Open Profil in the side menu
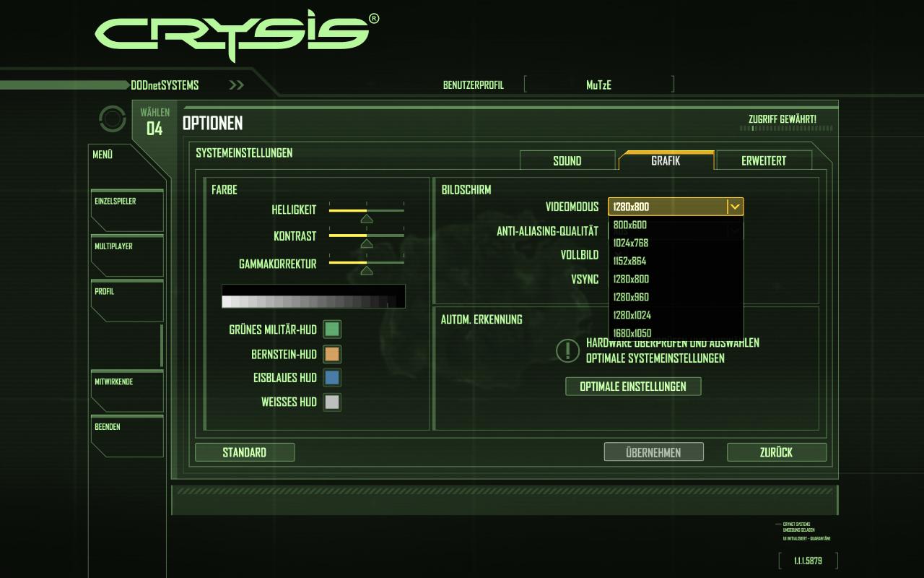The width and height of the screenshot is (924, 578). pyautogui.click(x=127, y=301)
